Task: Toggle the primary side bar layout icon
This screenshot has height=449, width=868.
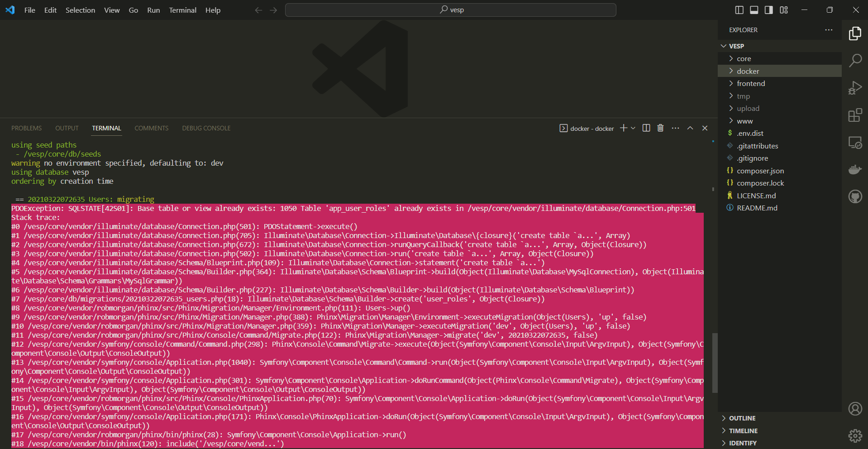Action: coord(739,10)
